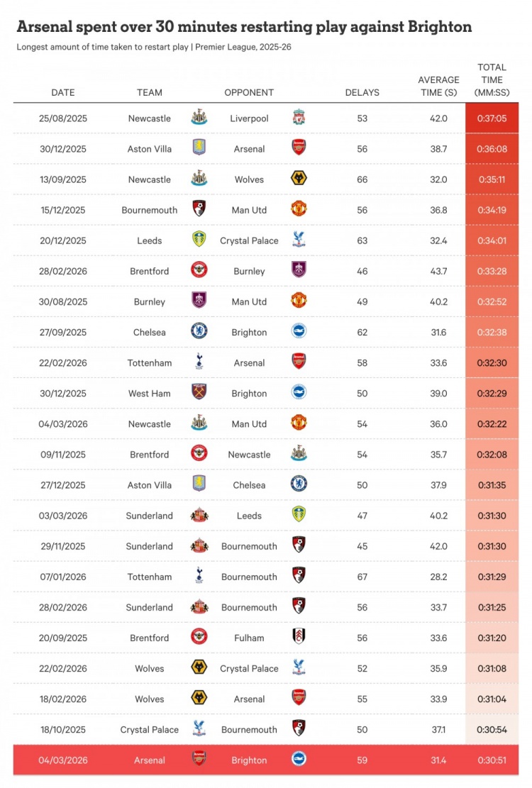Select the pale 0:30:54 total time cell
This screenshot has width=532, height=788.
[492, 729]
